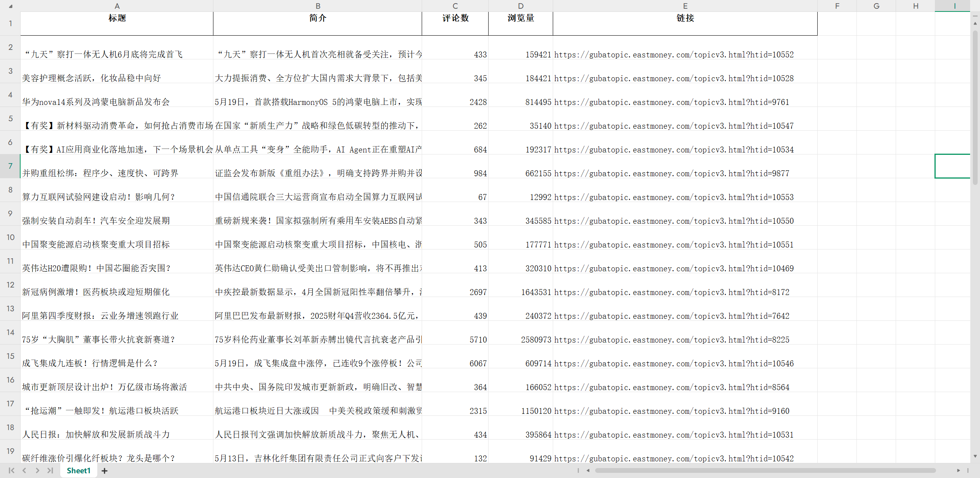Add a new sheet with plus icon
This screenshot has width=980, height=478.
[105, 470]
